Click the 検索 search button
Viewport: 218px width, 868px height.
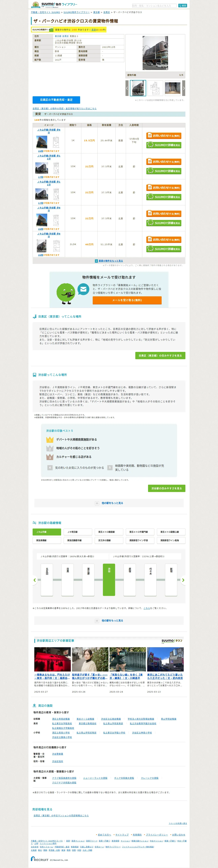point(182,6)
